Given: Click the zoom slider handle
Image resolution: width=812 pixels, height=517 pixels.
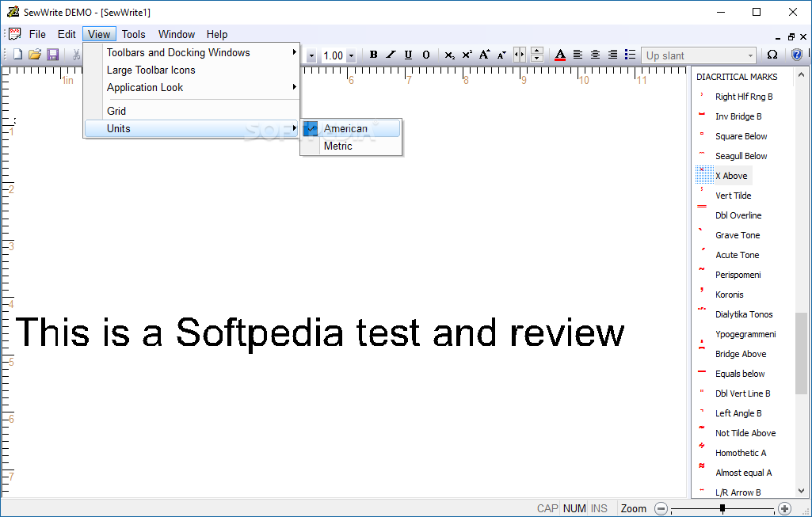Looking at the screenshot, I should tap(722, 509).
